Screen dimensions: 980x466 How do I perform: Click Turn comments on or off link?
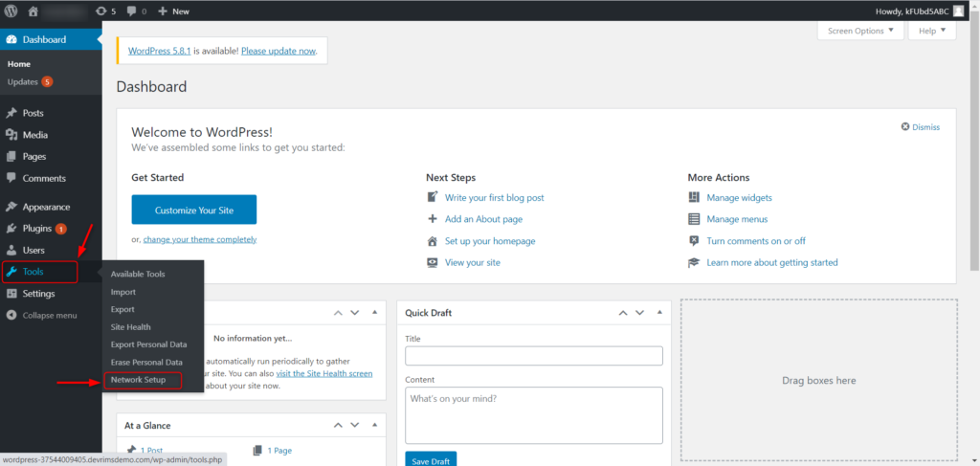(756, 241)
